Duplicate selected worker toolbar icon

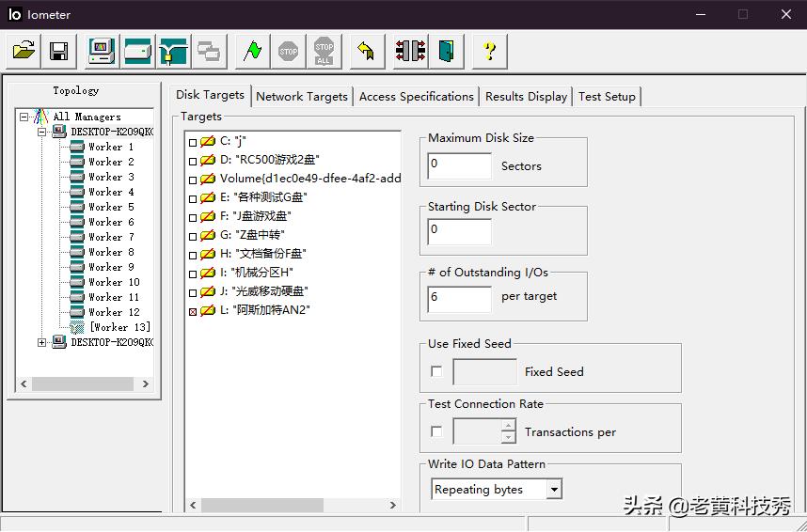point(209,52)
